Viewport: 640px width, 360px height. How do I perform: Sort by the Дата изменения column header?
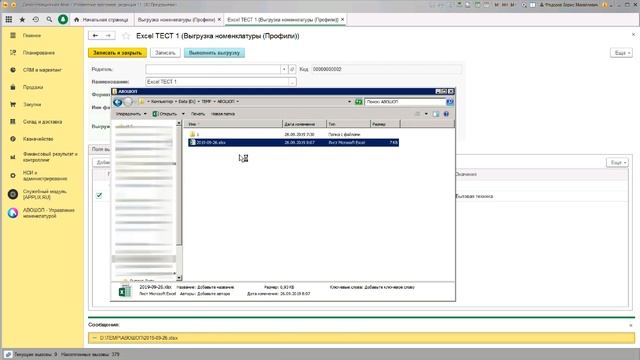click(x=304, y=124)
